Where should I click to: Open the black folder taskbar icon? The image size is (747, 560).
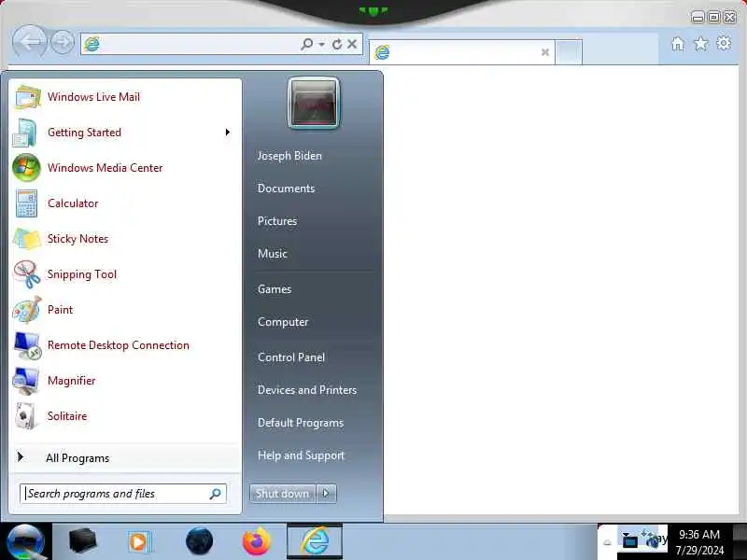[82, 541]
